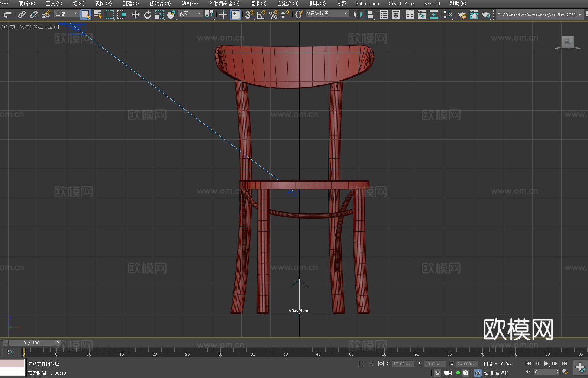Image resolution: width=588 pixels, height=378 pixels.
Task: Click the viewport 'Standard' shading label
Action: pos(25,27)
